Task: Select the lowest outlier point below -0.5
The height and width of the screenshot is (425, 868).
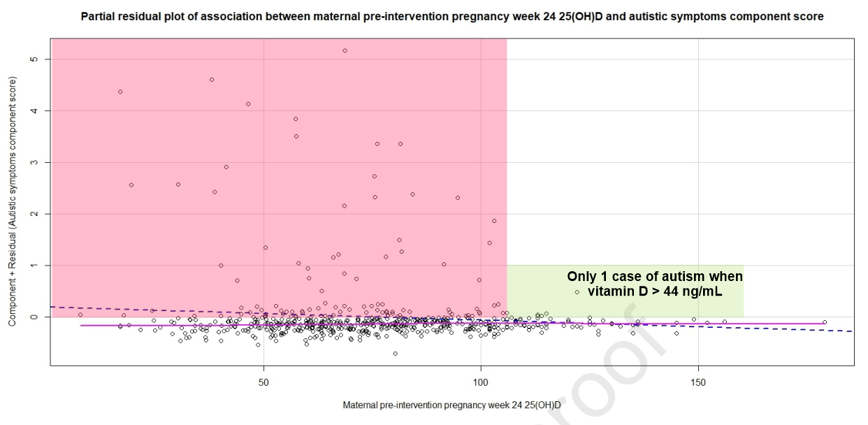Action: point(396,354)
